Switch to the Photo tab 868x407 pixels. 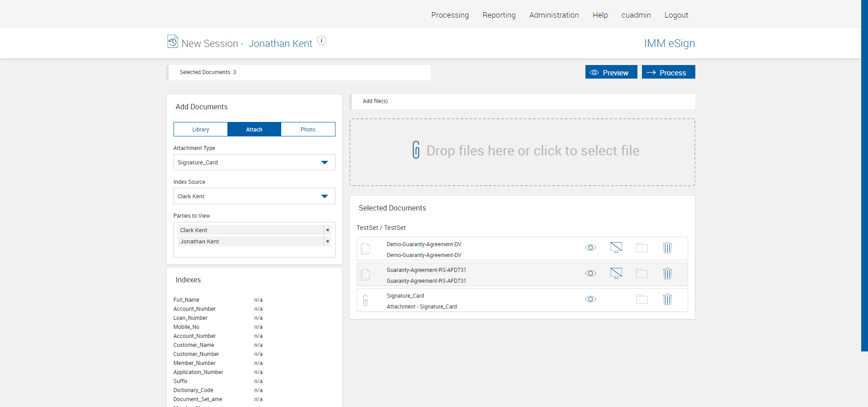tap(308, 129)
